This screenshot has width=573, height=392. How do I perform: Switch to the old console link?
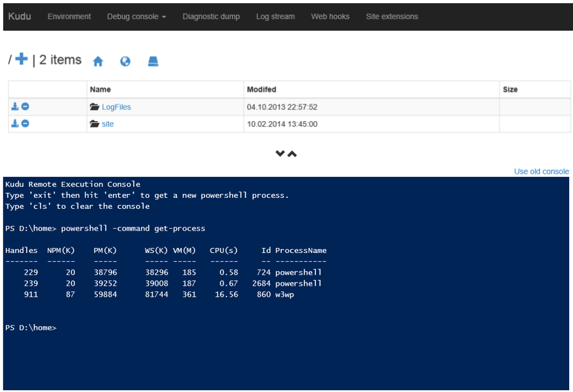click(541, 171)
